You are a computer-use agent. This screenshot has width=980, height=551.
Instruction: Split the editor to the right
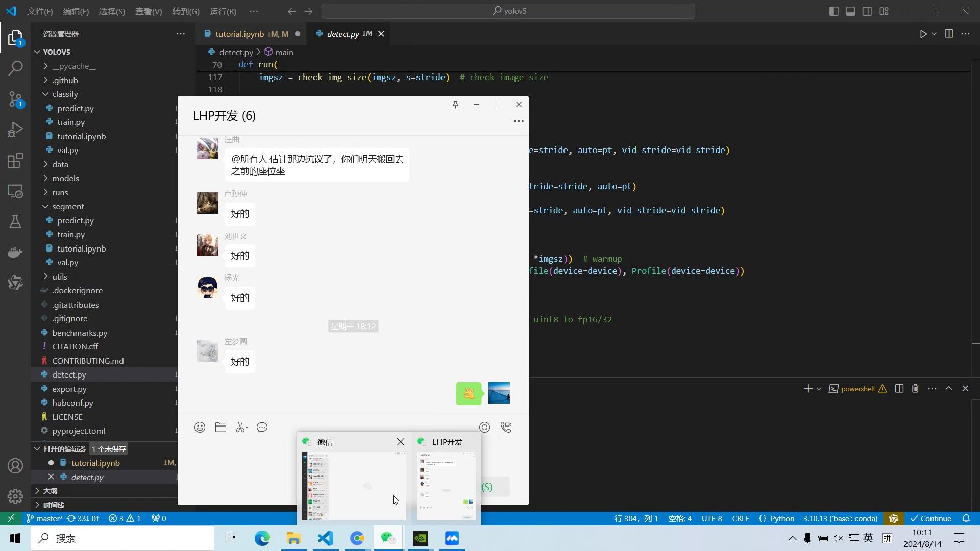[949, 34]
